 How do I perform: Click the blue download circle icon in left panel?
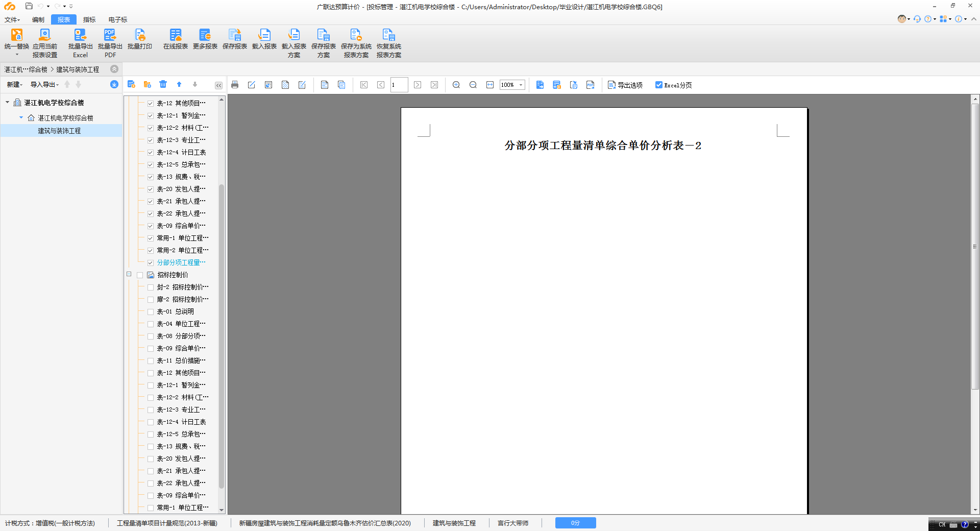point(114,84)
